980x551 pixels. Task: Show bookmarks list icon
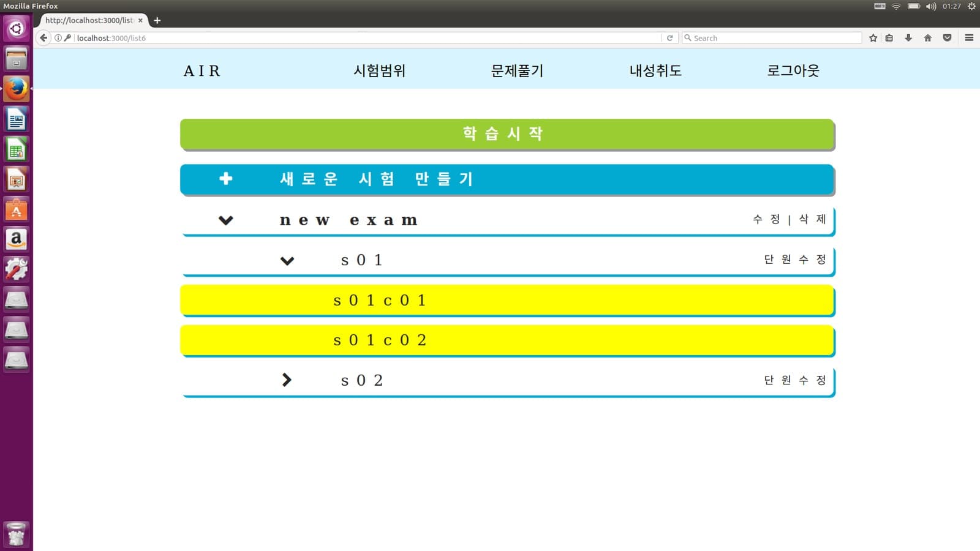[889, 38]
